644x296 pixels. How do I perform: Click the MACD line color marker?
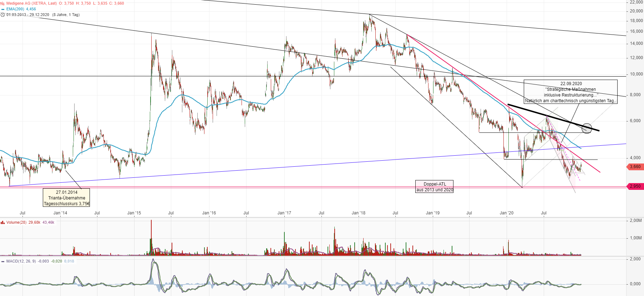[2, 261]
